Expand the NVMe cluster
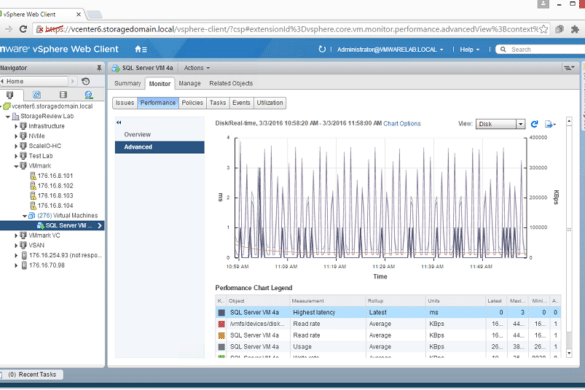 (x=16, y=136)
